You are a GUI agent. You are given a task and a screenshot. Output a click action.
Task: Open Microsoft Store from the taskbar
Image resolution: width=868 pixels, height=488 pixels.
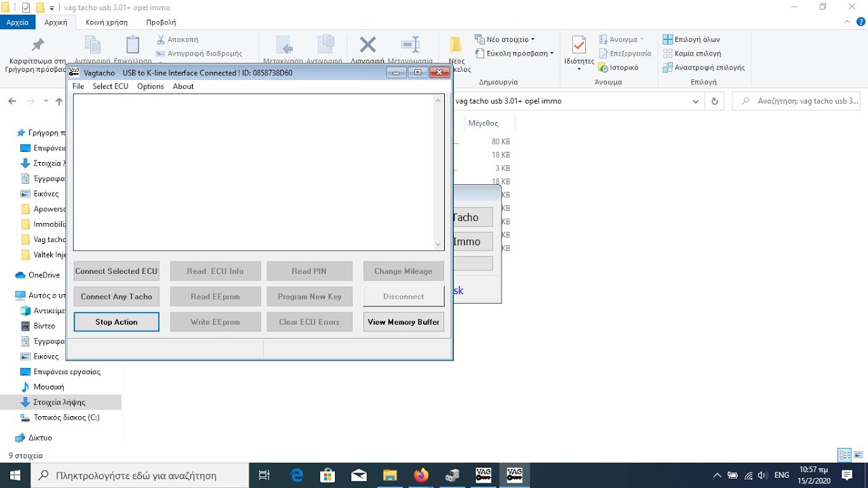[x=328, y=476]
